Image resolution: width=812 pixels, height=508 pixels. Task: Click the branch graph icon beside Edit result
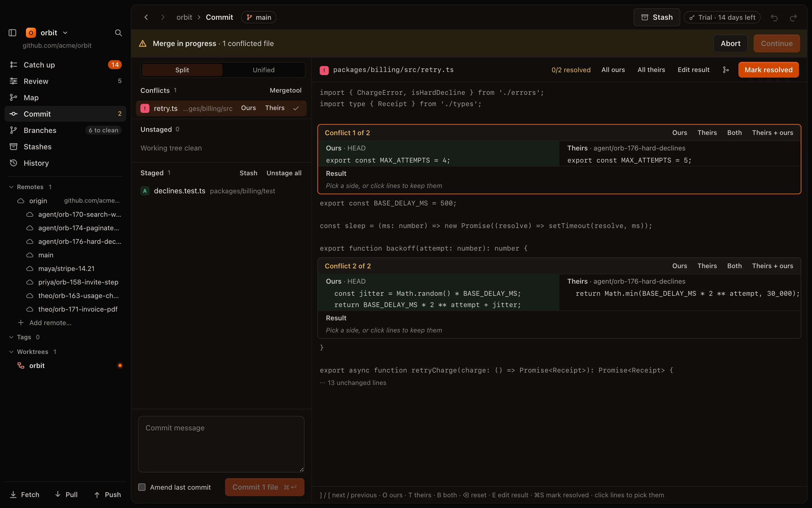coord(726,70)
